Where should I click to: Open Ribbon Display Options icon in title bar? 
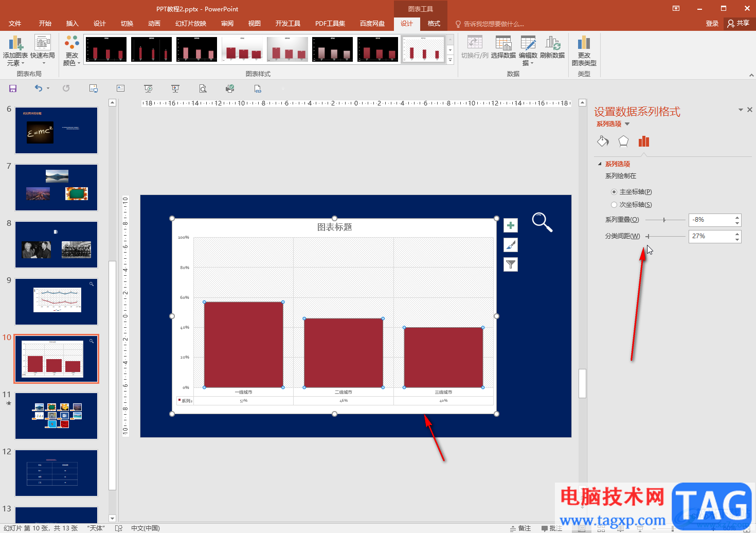[x=676, y=8]
